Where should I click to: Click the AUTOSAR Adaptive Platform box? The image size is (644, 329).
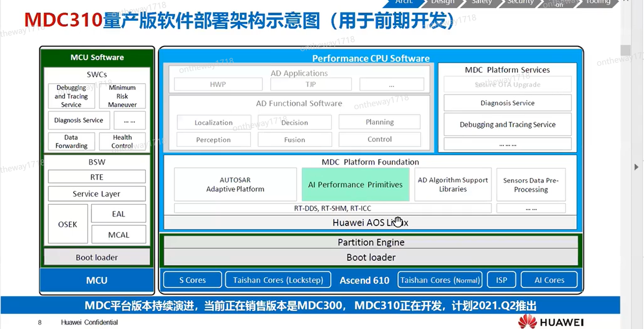pyautogui.click(x=235, y=184)
